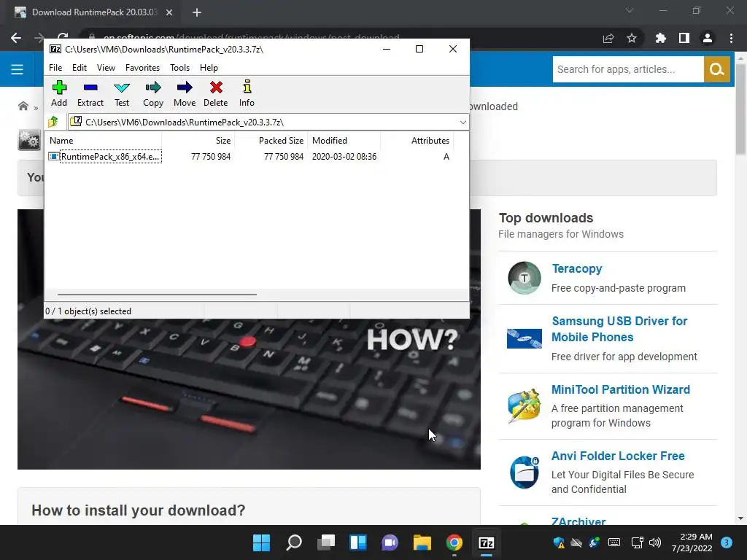The width and height of the screenshot is (747, 560).
Task: Open Windows Start menu
Action: click(x=261, y=542)
